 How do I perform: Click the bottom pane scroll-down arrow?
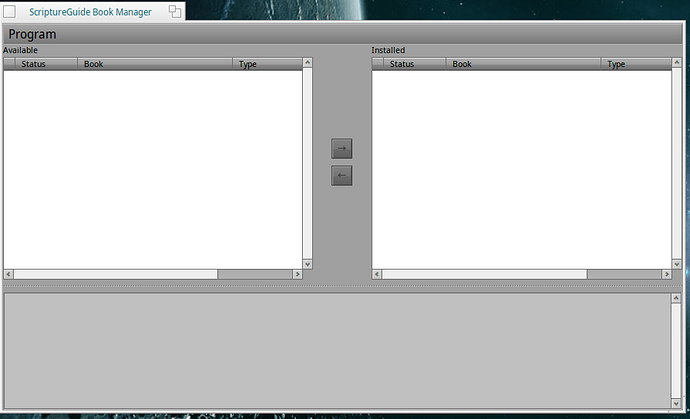676,403
